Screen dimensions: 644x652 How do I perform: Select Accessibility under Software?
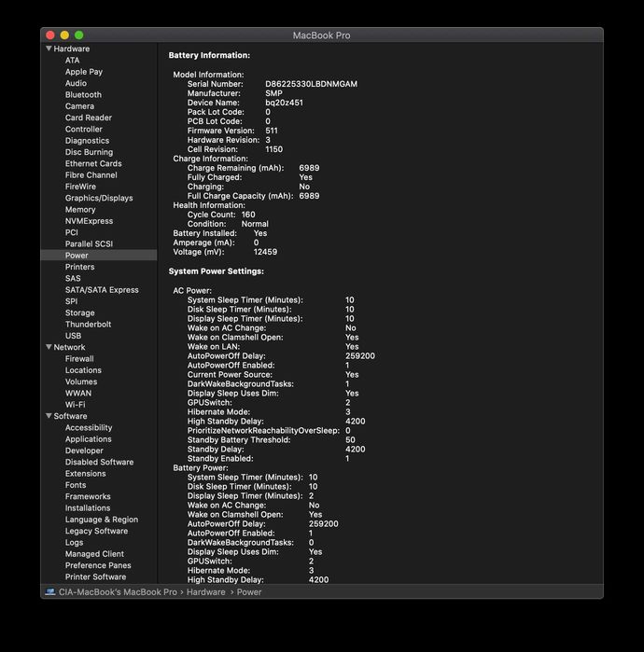(89, 428)
